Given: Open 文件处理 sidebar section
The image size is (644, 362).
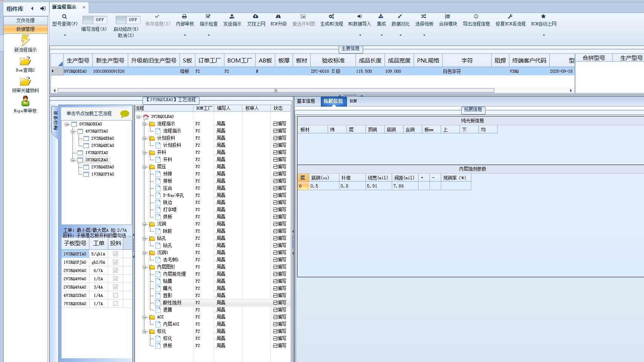Looking at the screenshot, I should pyautogui.click(x=26, y=20).
